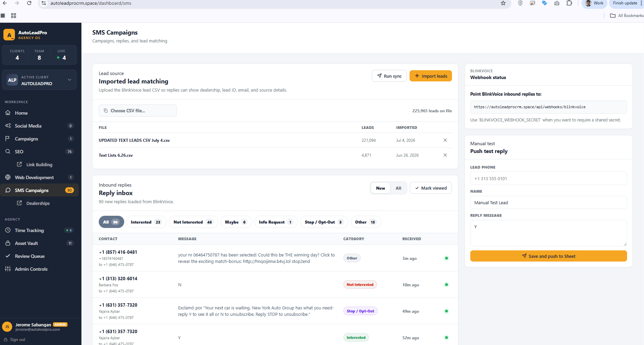644x345 pixels.
Task: Click the Time Tracking clock icon
Action: (8, 230)
